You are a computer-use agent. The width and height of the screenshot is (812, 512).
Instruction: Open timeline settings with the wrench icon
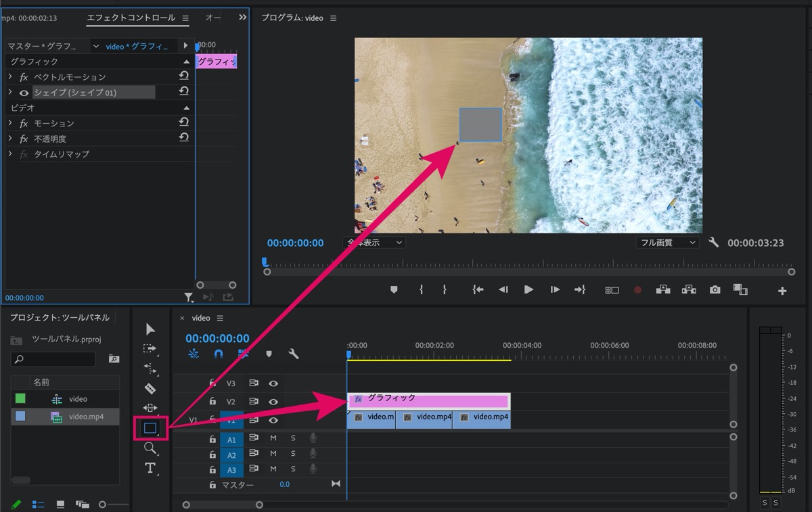pos(293,353)
